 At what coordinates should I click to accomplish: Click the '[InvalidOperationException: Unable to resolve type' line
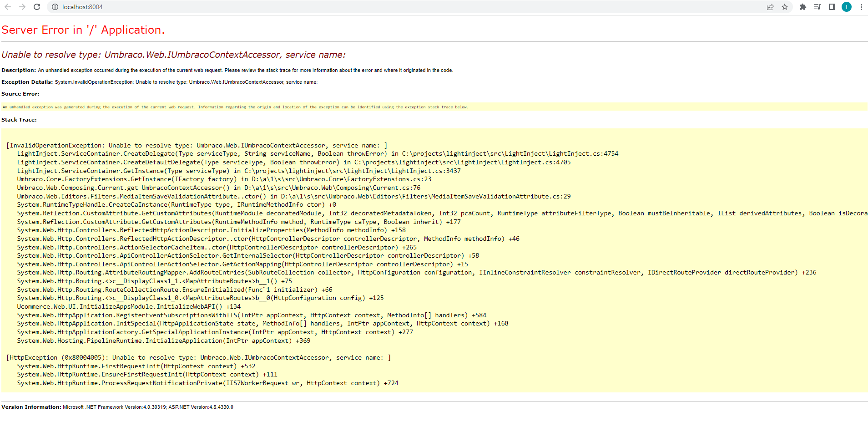tap(197, 146)
